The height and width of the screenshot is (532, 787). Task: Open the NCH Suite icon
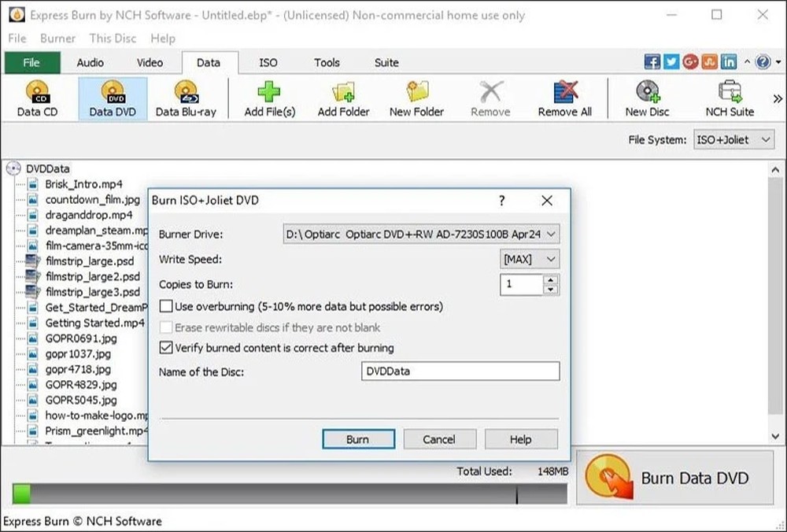coord(728,96)
